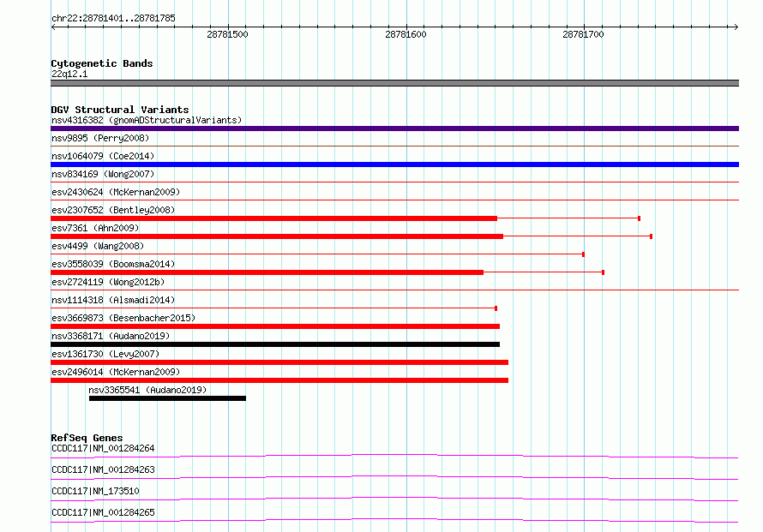Screen dimensions: 763x532
Task: Click the 22q12.1 band label
Action: point(69,74)
